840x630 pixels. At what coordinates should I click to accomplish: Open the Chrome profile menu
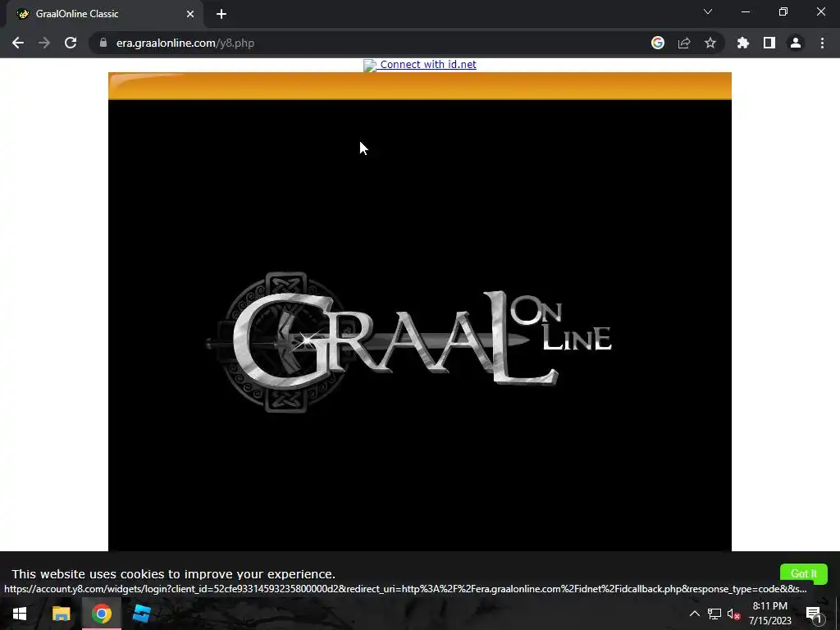pos(796,43)
